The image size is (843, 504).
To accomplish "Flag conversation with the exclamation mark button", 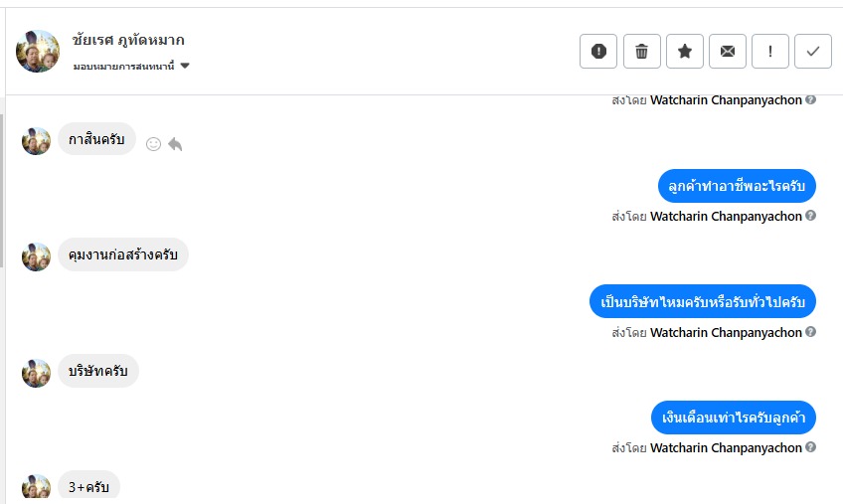I will coord(770,52).
